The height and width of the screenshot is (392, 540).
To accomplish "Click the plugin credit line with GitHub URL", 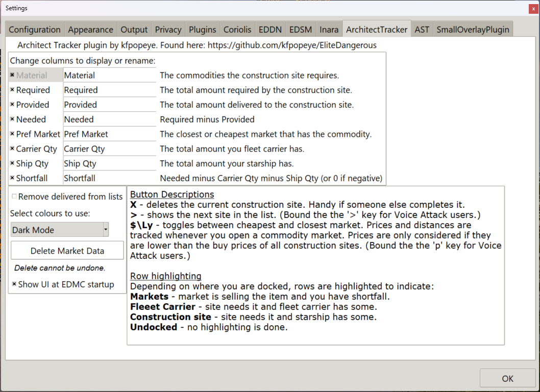I will tap(197, 45).
